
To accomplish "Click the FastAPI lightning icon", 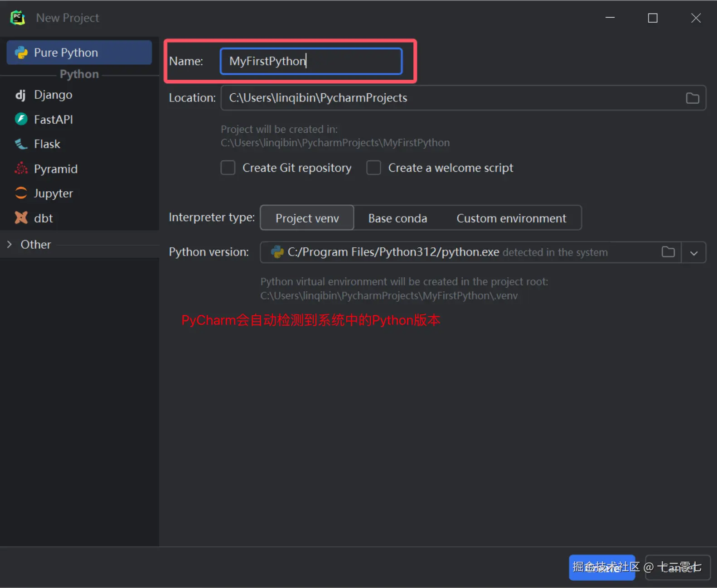I will (21, 119).
